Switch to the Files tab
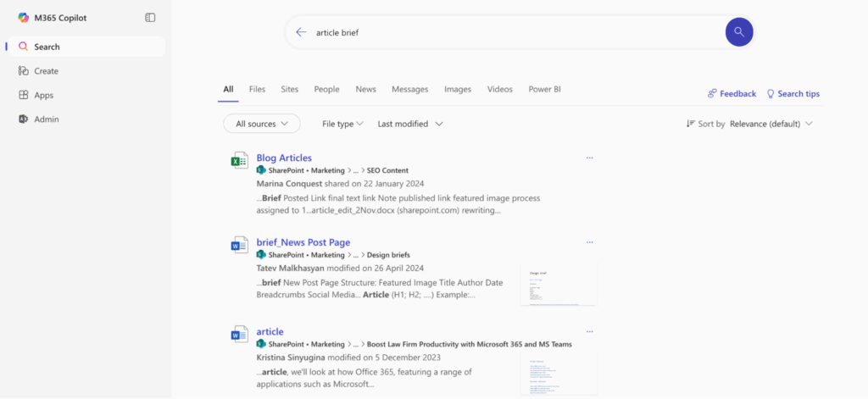 [x=257, y=89]
